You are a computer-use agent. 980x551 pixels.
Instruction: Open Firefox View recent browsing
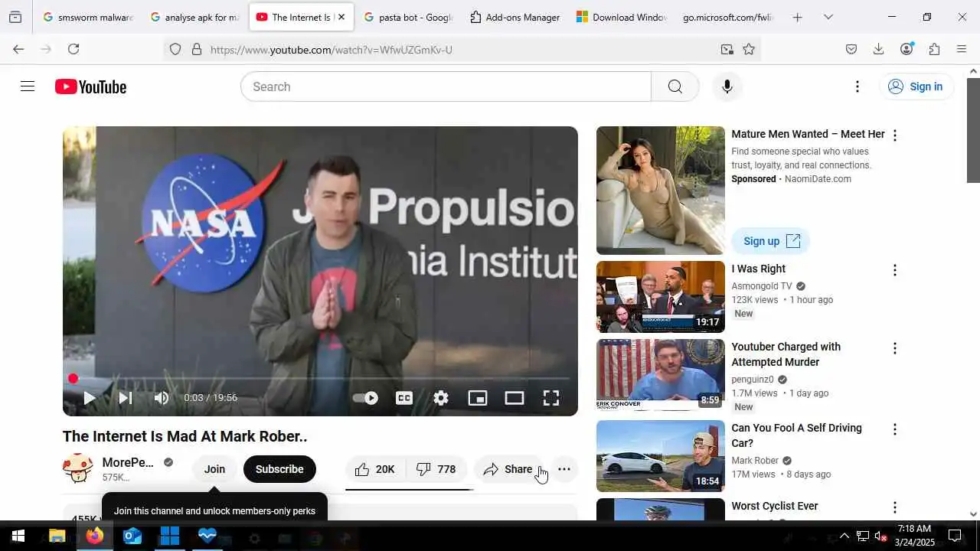(x=15, y=17)
